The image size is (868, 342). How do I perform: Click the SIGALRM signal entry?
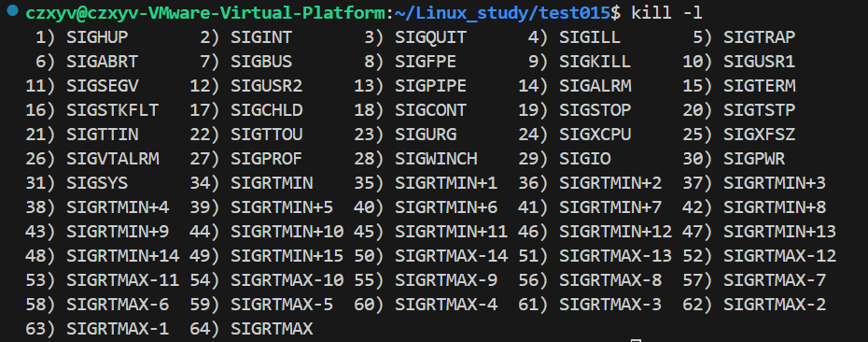point(595,86)
